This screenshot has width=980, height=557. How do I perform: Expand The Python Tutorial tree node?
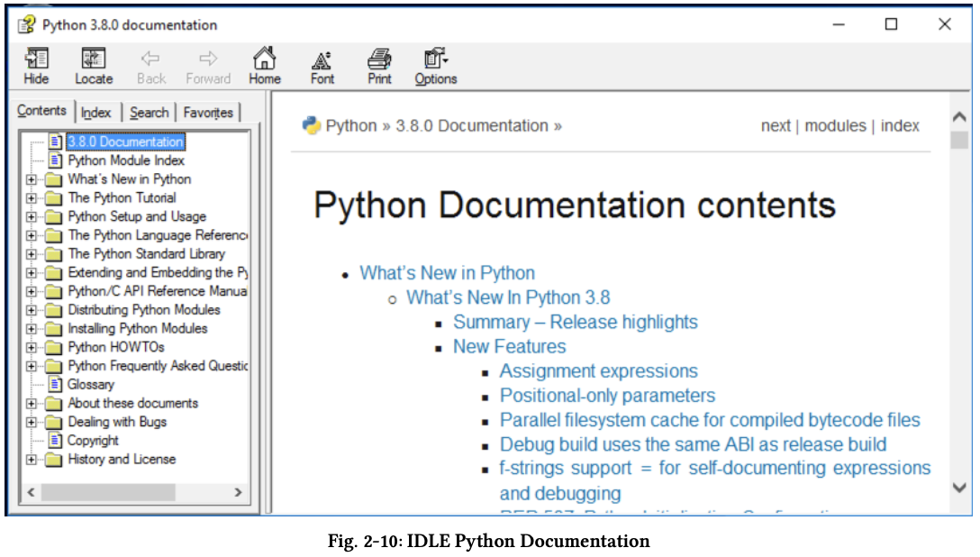coord(32,198)
